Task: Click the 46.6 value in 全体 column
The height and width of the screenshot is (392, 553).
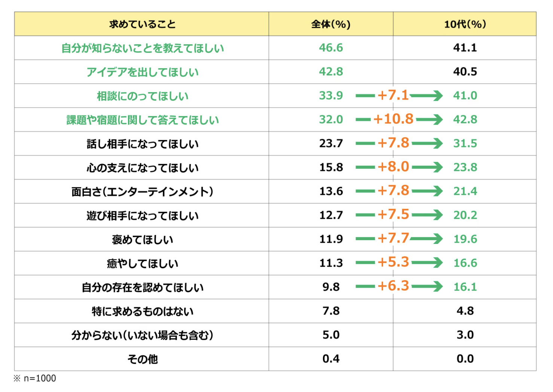Action: point(331,48)
